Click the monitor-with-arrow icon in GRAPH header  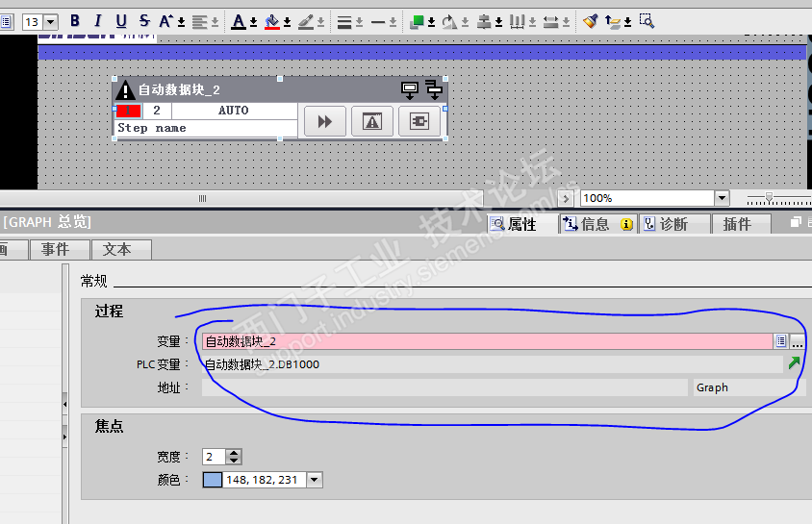click(x=410, y=90)
